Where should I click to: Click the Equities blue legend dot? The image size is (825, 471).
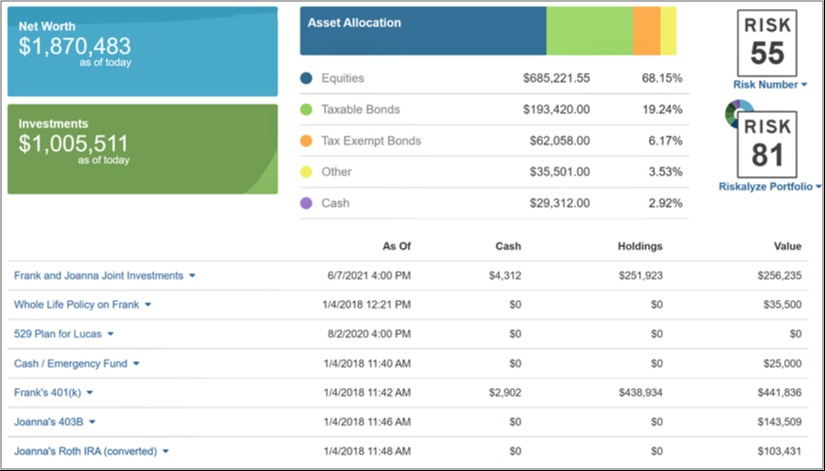point(306,78)
